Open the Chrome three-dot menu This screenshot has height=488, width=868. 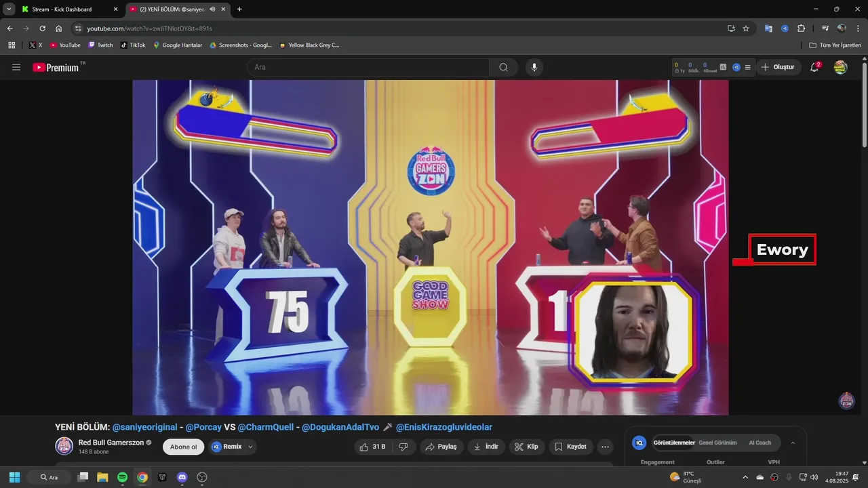(x=857, y=28)
